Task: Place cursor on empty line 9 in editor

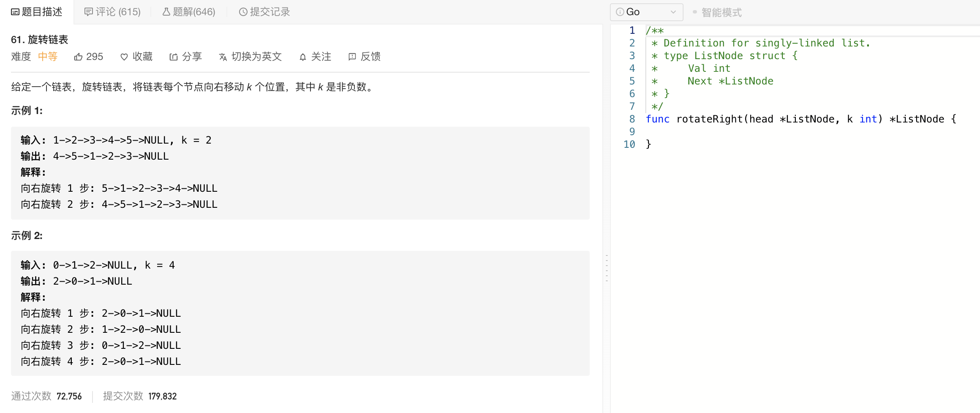Action: (x=718, y=132)
